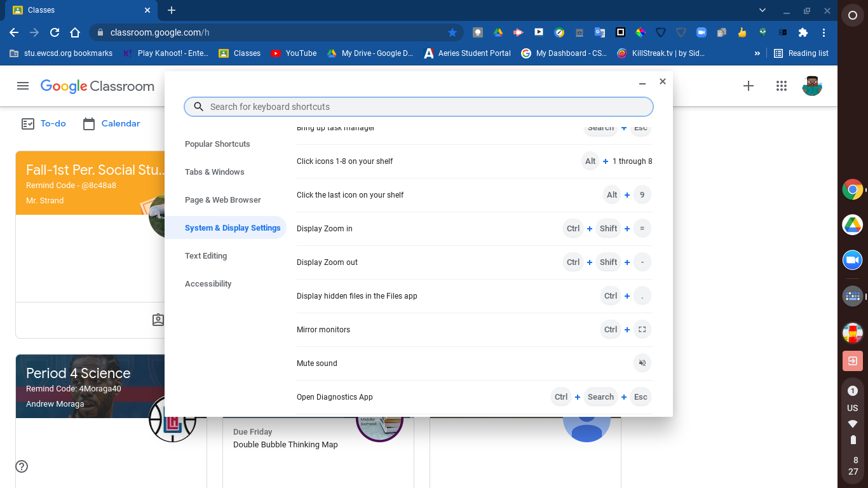The image size is (868, 488).
Task: Click the plus icon to join a class
Action: (x=749, y=86)
